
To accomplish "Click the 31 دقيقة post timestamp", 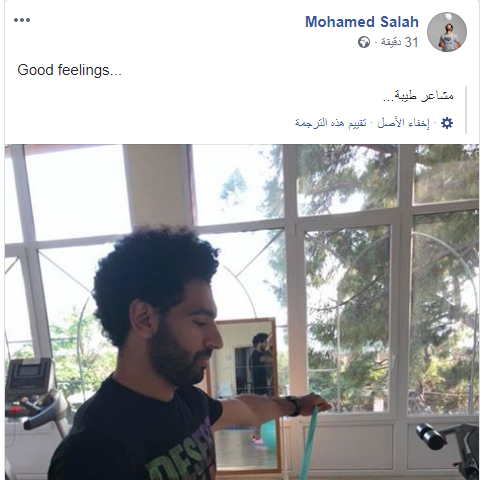I will (400, 42).
